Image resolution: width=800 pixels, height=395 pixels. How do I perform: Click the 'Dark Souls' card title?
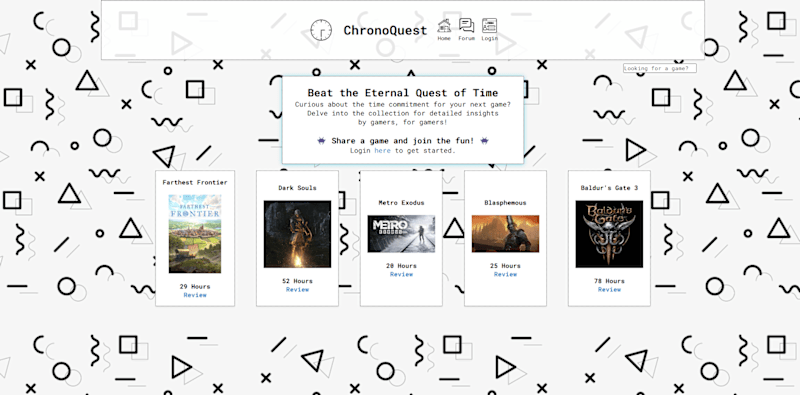(297, 188)
